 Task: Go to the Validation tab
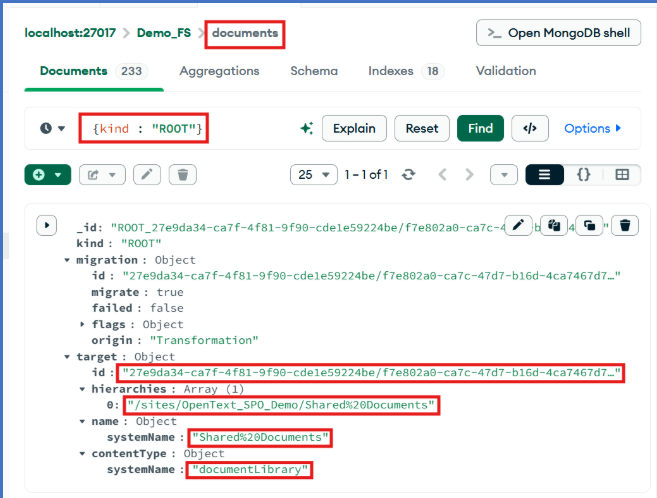[506, 71]
